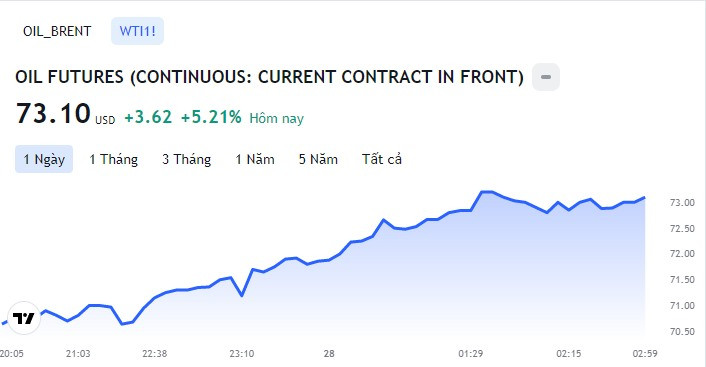Viewport: 706px width, 367px height.
Task: Click the Hôm nay label
Action: 276,118
